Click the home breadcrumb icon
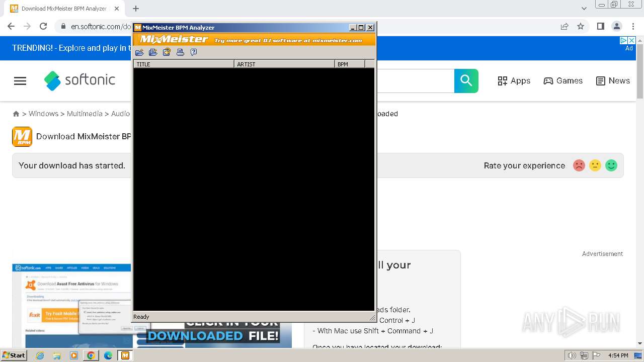The image size is (644, 362). [16, 114]
